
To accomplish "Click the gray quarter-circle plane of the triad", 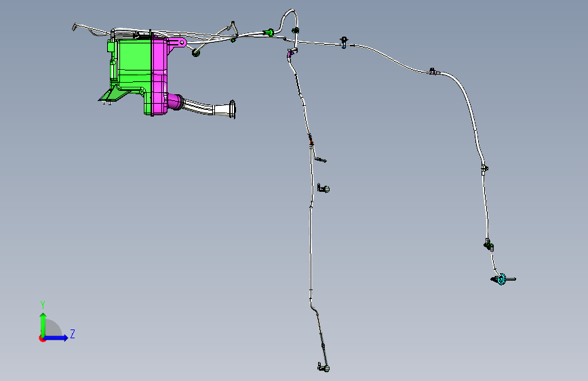I will [x=54, y=329].
